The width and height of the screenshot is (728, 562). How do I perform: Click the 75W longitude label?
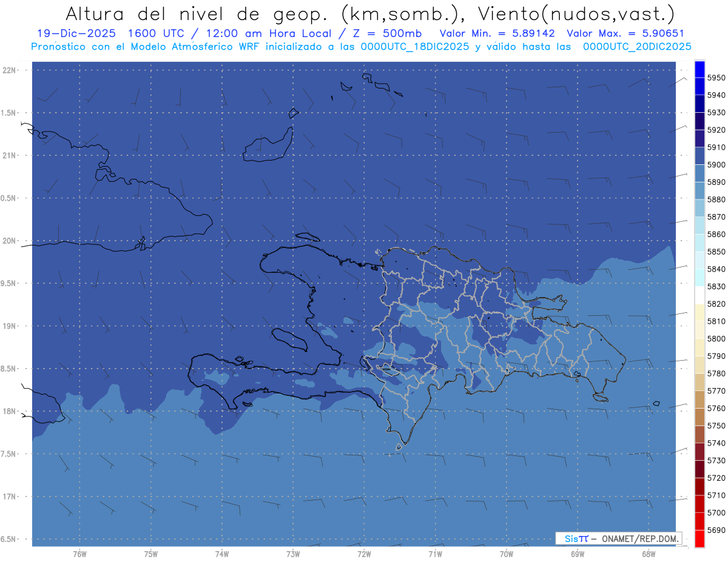151,554
